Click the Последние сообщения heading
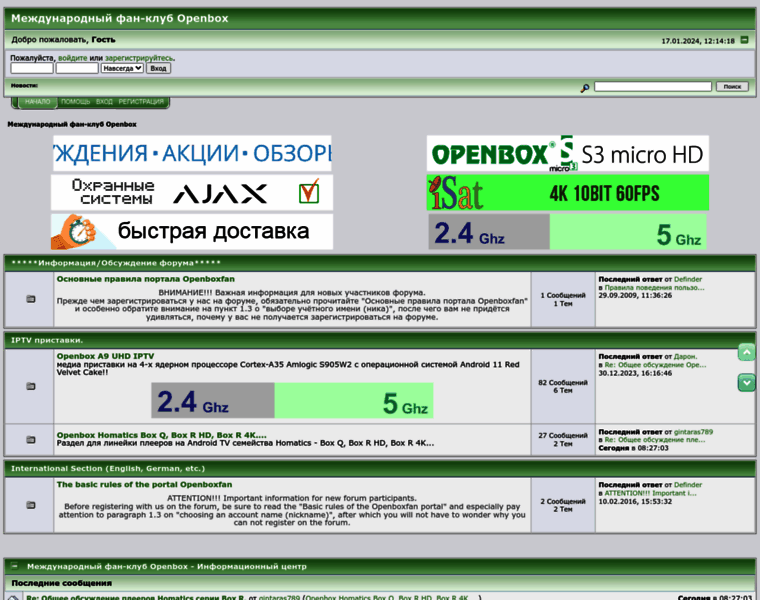The width and height of the screenshot is (760, 600). 62,583
